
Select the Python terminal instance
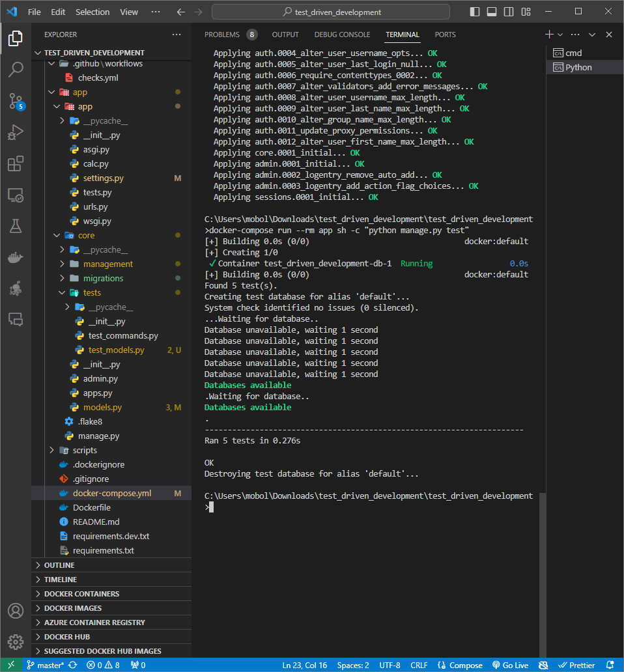click(x=584, y=67)
